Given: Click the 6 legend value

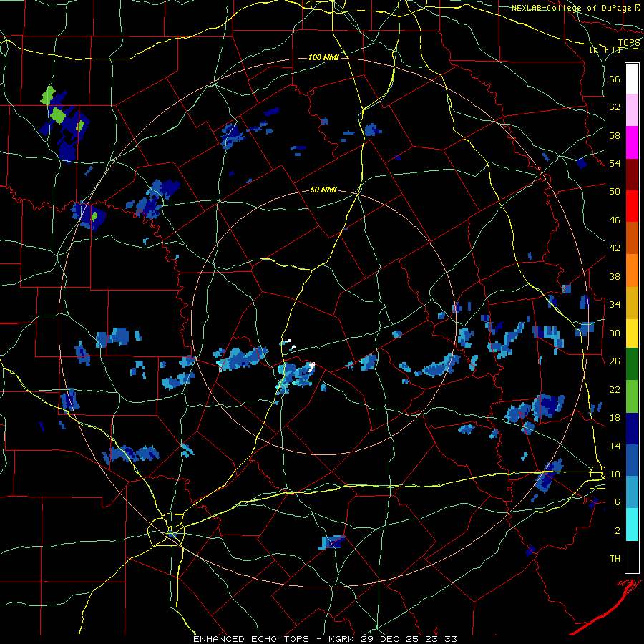Looking at the screenshot, I should (617, 502).
